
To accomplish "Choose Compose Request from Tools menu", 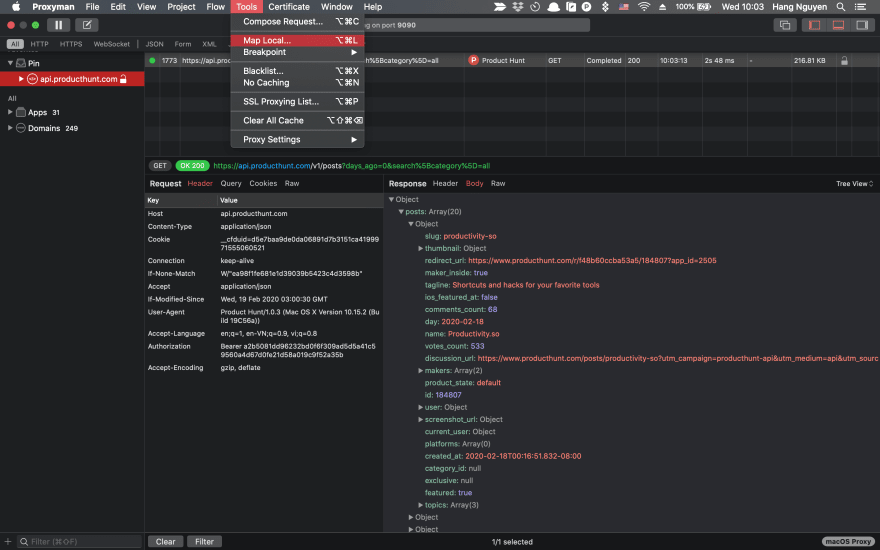I will 297,21.
